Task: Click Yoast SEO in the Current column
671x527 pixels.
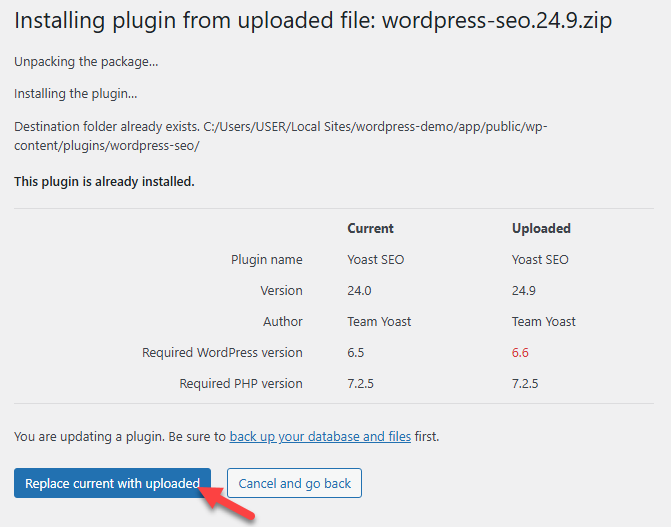Action: 376,259
